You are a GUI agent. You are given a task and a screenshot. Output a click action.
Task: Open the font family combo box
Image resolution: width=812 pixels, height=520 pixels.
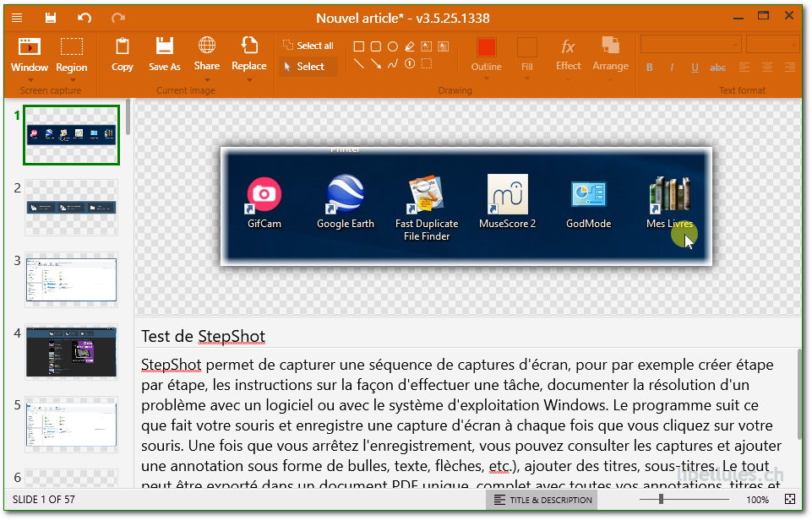[x=691, y=45]
